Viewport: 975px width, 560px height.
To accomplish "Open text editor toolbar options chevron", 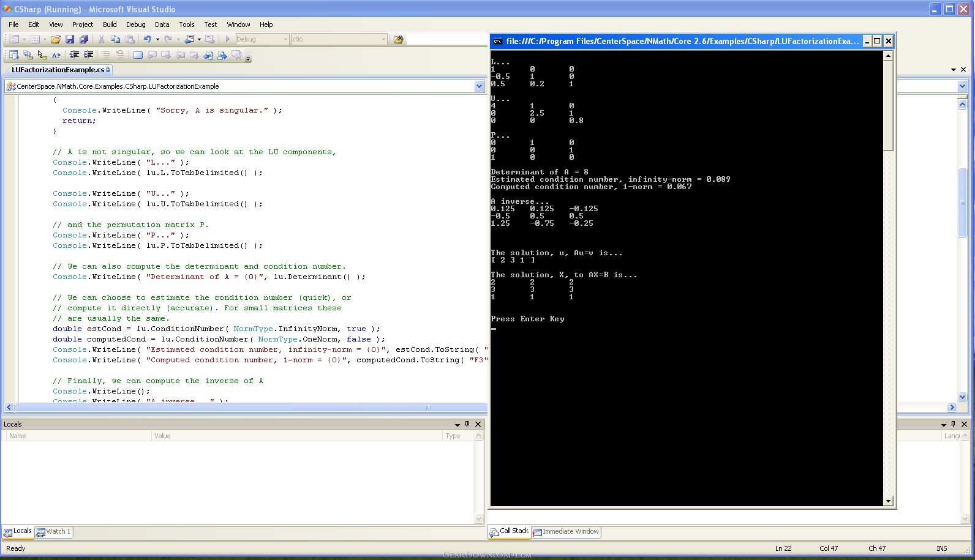I will (x=248, y=59).
